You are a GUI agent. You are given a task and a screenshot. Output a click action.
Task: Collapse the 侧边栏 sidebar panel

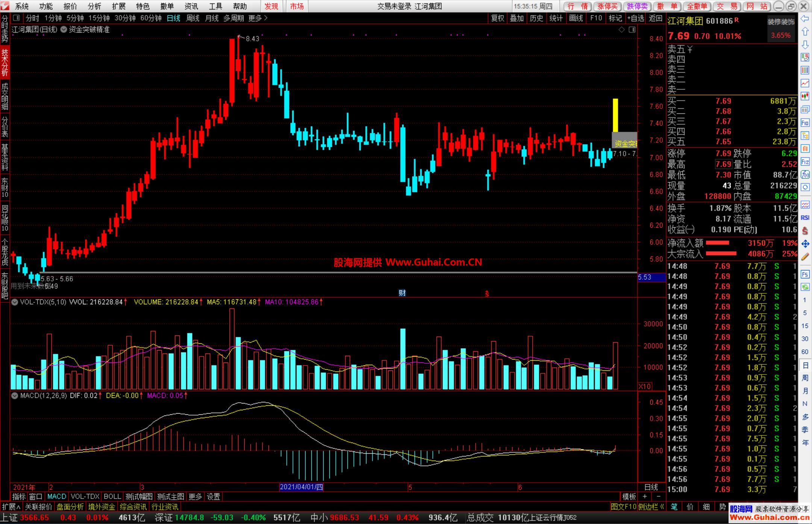[651, 507]
